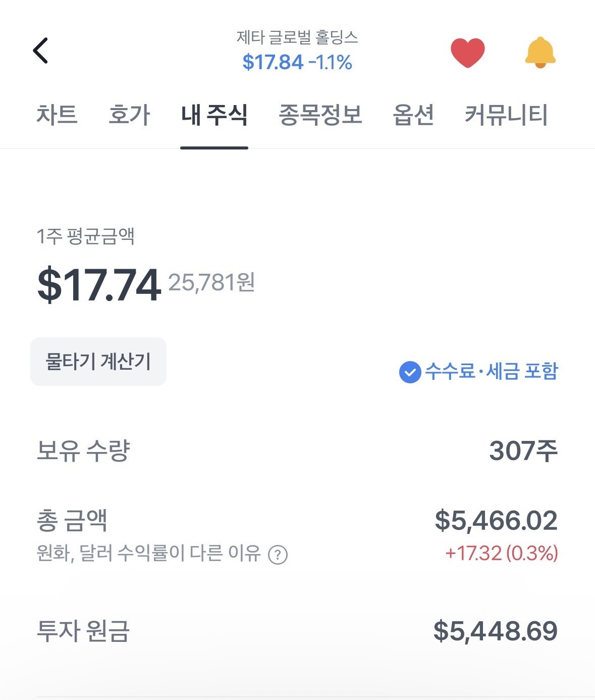This screenshot has height=700, width=595.
Task: Switch to the 커뮤니티 tab
Action: pyautogui.click(x=506, y=115)
